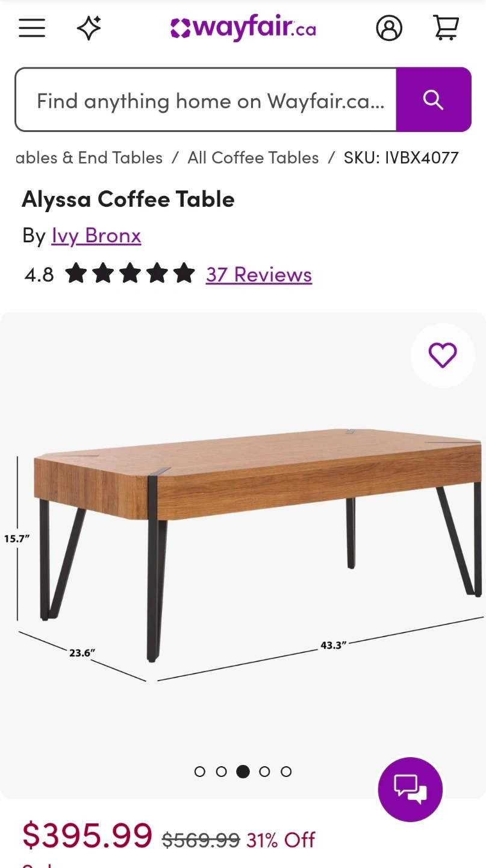Select the second image carousel dot
The image size is (486, 868).
tap(221, 772)
